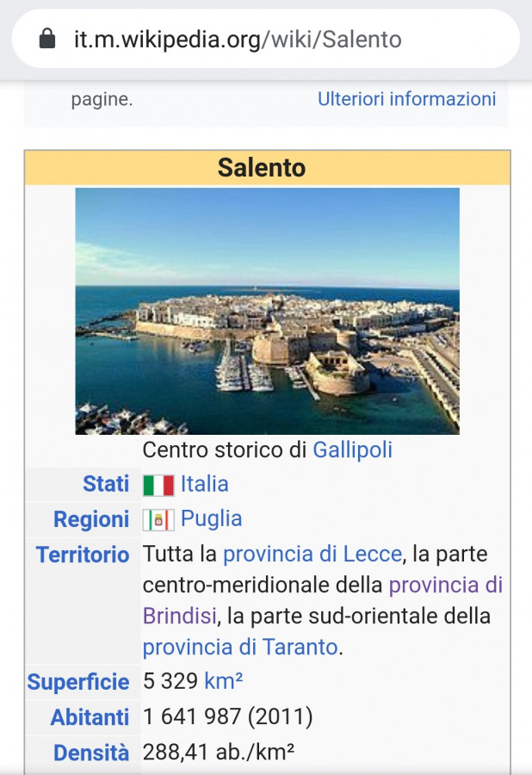Visit the provincia di Lecce link

(312, 554)
